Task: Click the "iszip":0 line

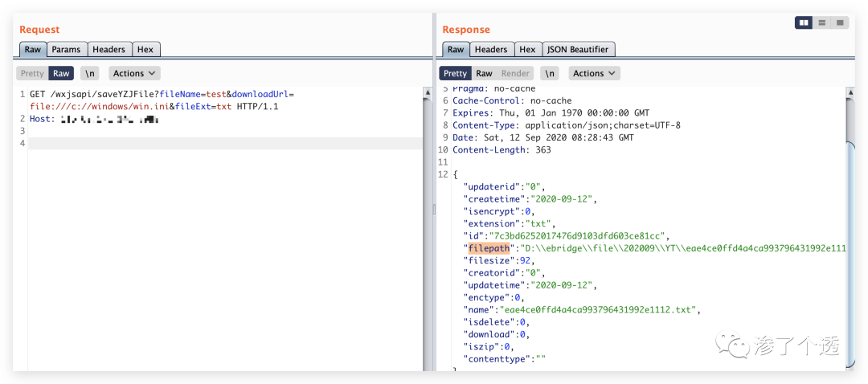Action: [x=489, y=346]
